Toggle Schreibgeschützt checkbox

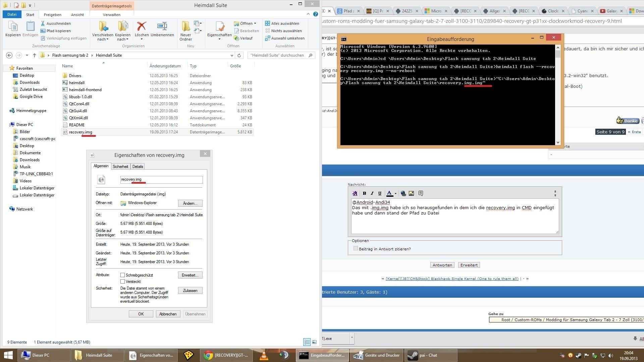[x=122, y=275]
